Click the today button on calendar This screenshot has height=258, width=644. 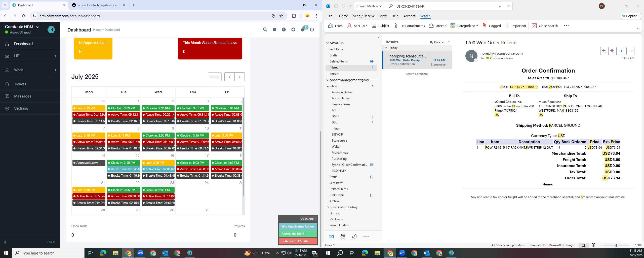click(x=215, y=77)
